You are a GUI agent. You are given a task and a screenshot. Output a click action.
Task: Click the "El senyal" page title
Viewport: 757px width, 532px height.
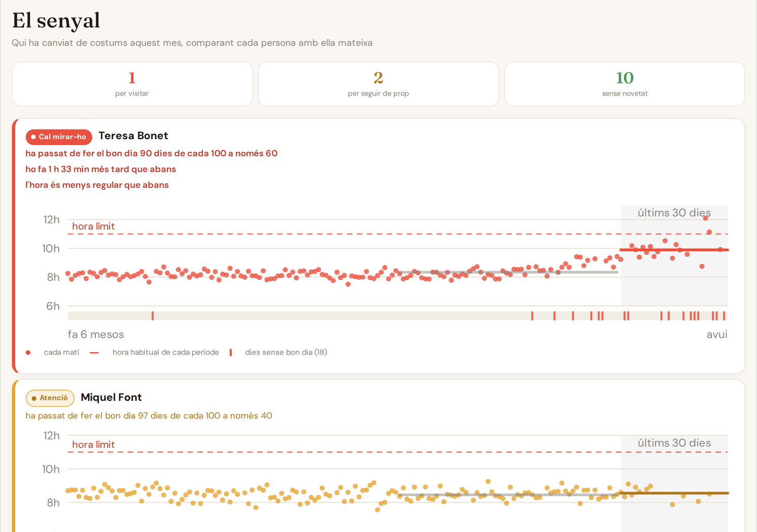[x=56, y=20]
